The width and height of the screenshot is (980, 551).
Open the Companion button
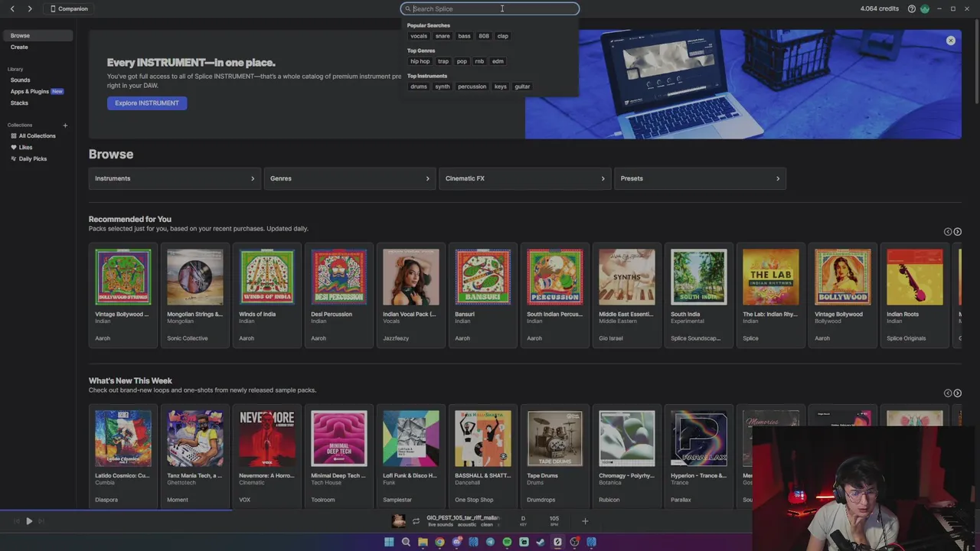(69, 8)
